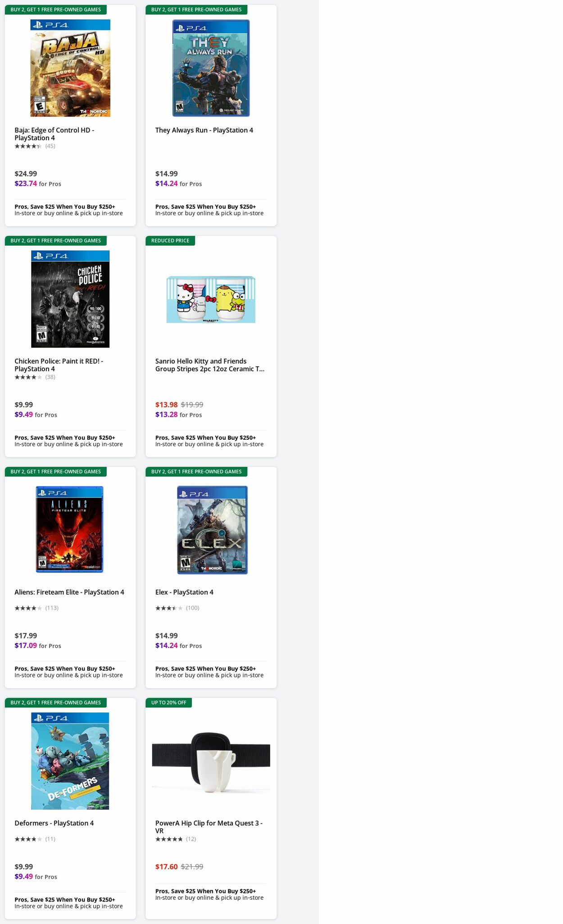Click Pros Save $25 offer on Chicken Police
This screenshot has width=563, height=924.
point(68,441)
